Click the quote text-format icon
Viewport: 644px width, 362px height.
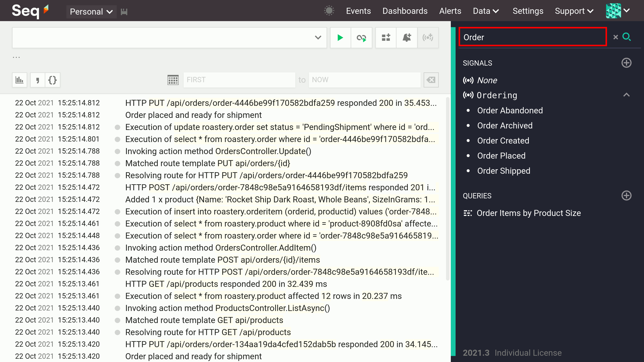coord(38,80)
